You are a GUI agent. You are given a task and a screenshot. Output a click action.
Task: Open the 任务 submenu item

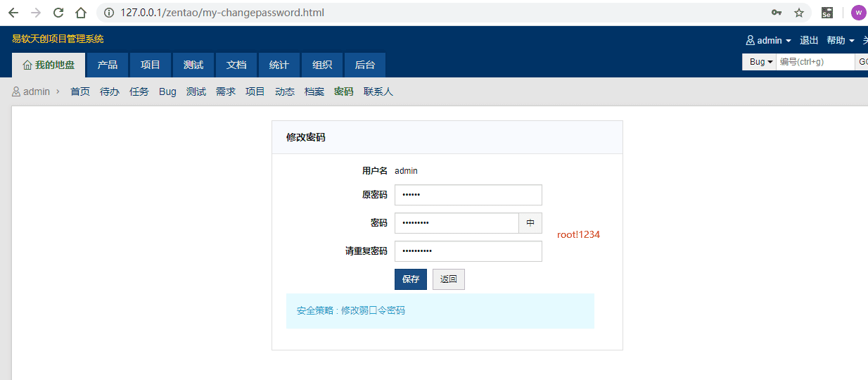coord(139,91)
